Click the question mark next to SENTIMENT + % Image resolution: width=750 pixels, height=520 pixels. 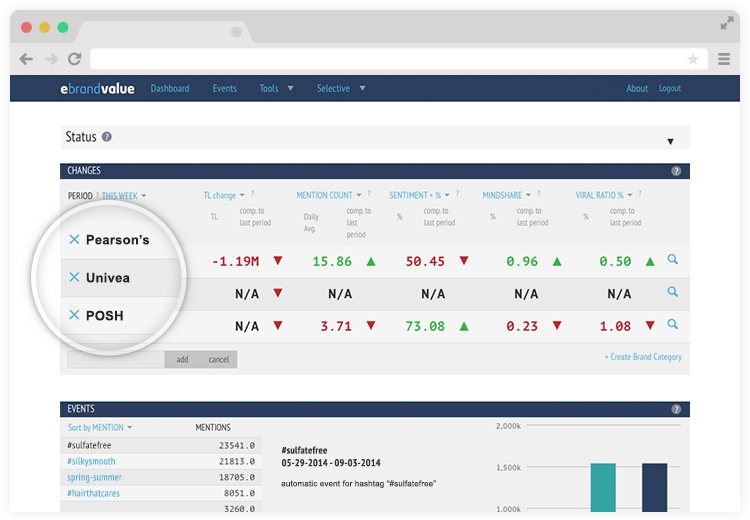click(x=457, y=193)
